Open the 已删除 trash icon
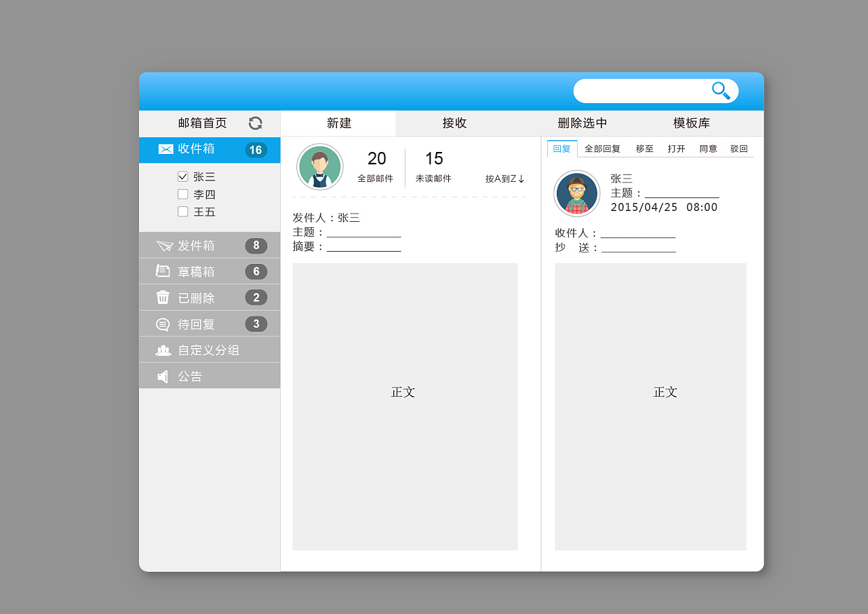 coord(163,297)
